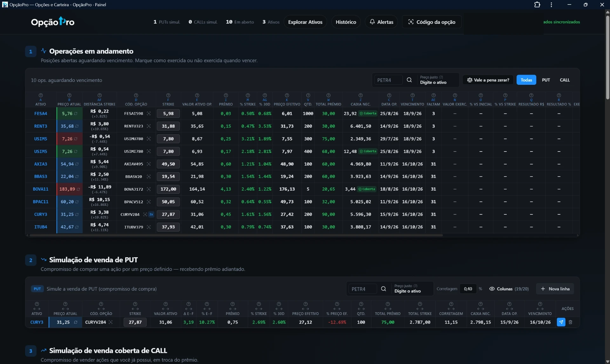Open help for TOTAL STRIKE column
This screenshot has width=610, height=364.
420,304
